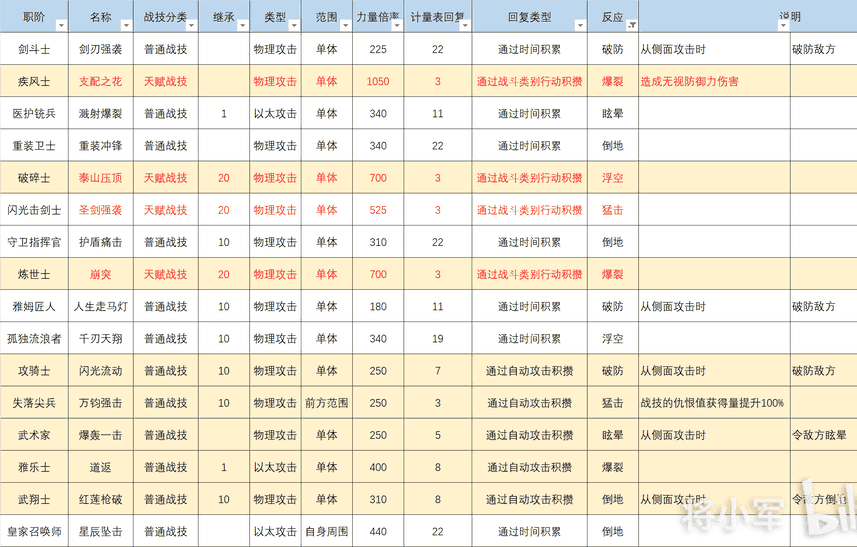Viewport: 857px width, 547px height.
Task: Select the 雅姆匠人 cell
Action: click(34, 307)
